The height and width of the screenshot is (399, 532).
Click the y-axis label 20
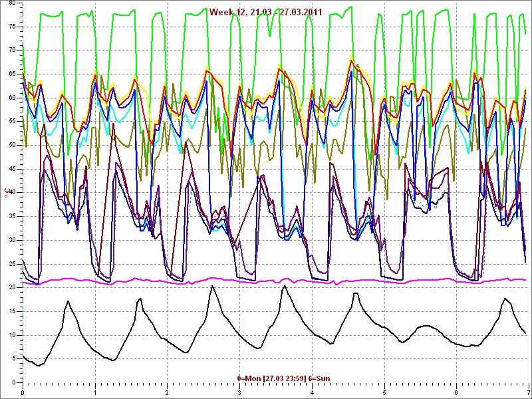[12, 287]
